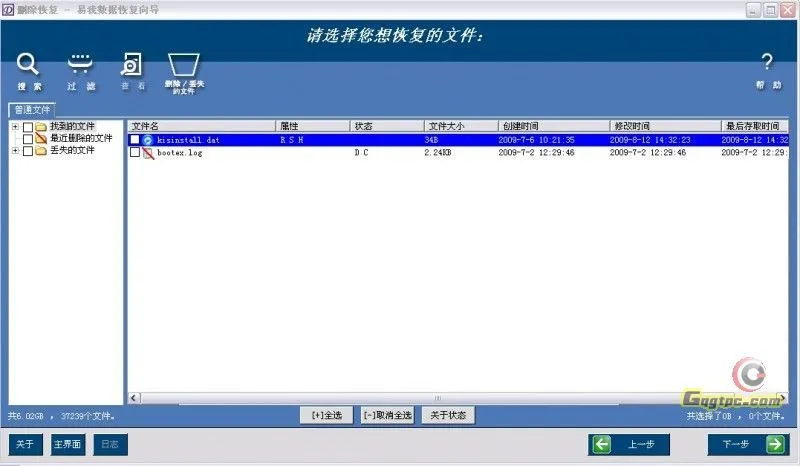Check the 丢失的文件 tree checkbox
Screen dimensions: 800x466
28,151
